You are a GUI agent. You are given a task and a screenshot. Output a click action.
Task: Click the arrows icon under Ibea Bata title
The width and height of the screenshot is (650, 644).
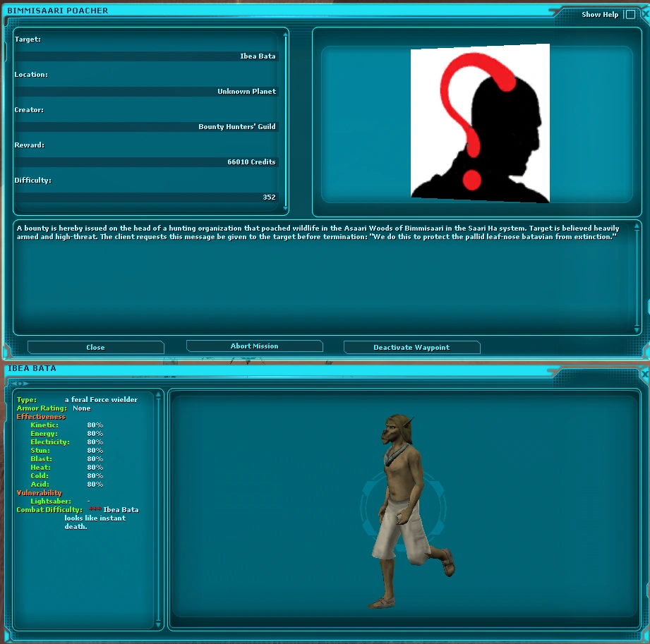click(20, 383)
